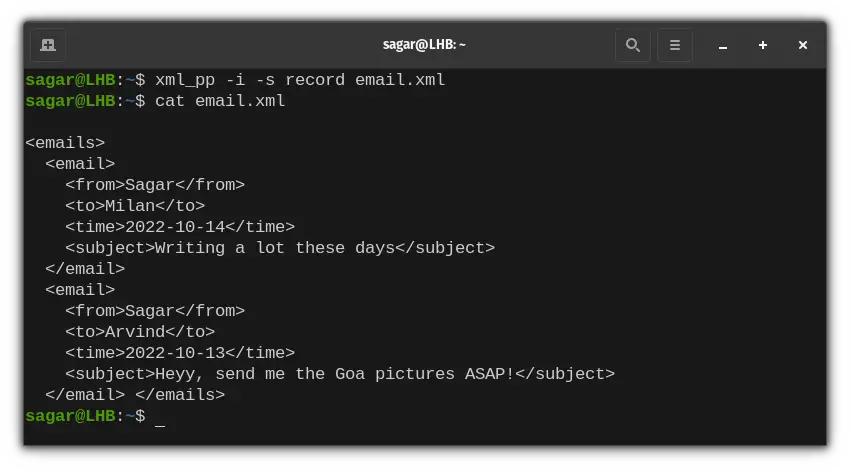This screenshot has width=852, height=473.
Task: Open the terminal search magnifier icon
Action: tap(632, 45)
